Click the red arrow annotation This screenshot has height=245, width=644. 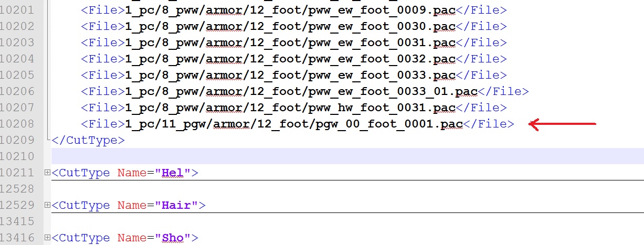click(562, 124)
